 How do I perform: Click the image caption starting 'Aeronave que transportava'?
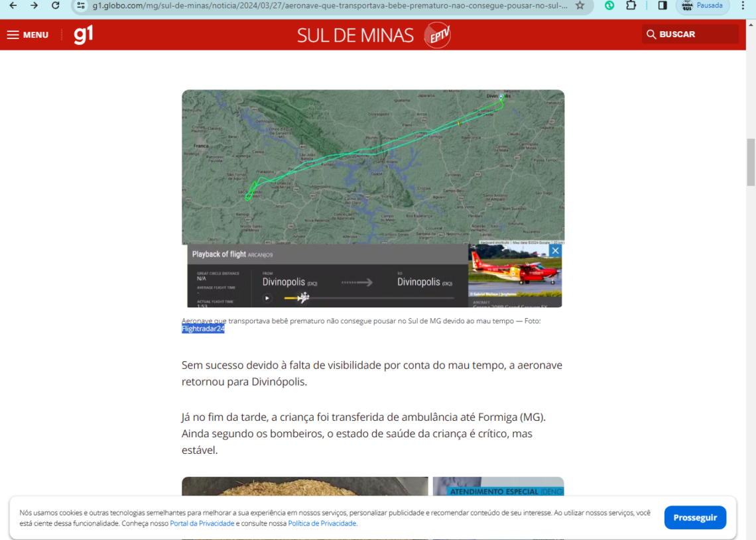361,325
